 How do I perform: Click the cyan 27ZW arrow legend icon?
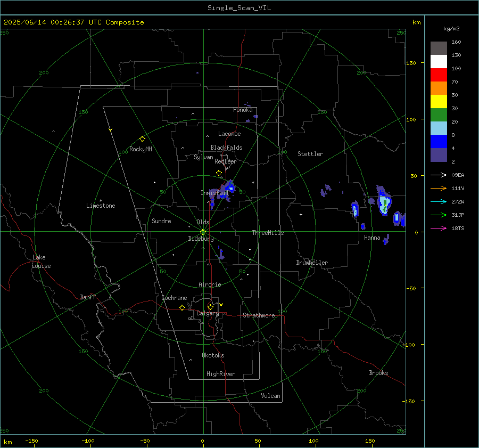click(439, 201)
